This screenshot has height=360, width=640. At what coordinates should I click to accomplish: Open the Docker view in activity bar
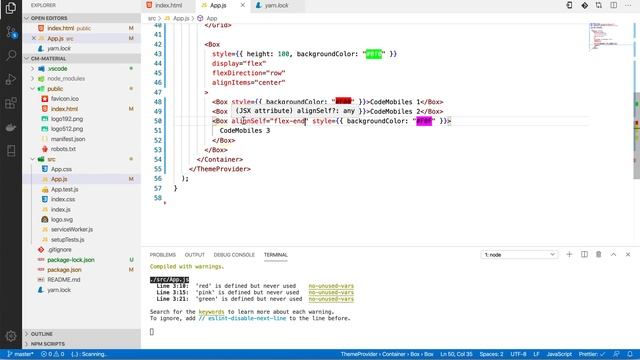(11, 127)
